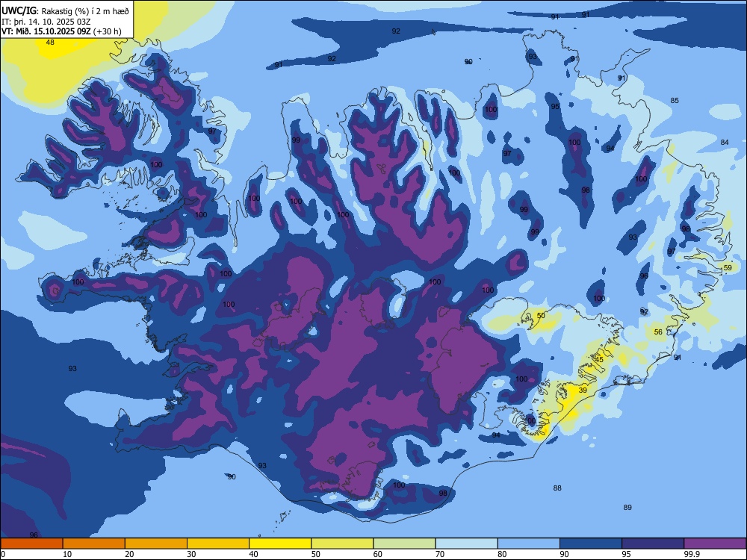Click the purple legend swatch above 99.9
This screenshot has width=747, height=560.
[715, 544]
